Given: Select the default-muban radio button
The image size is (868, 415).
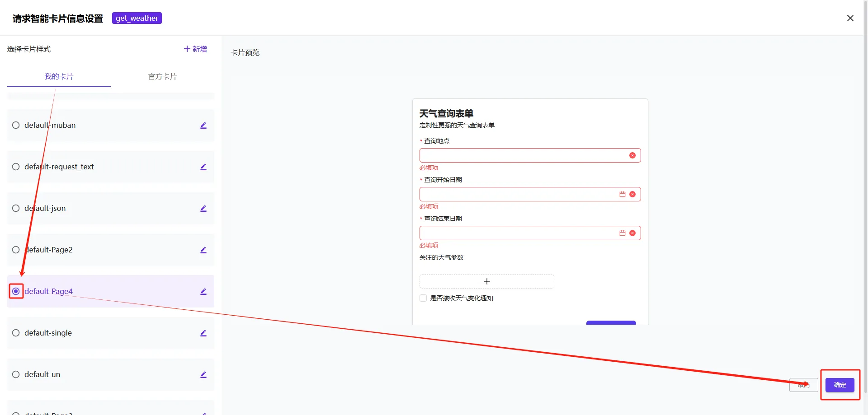Looking at the screenshot, I should pyautogui.click(x=16, y=125).
